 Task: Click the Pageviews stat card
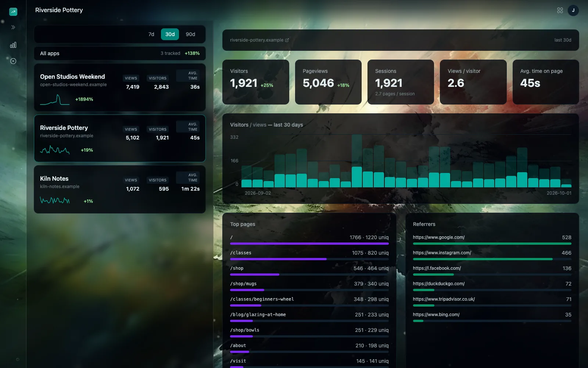(328, 82)
